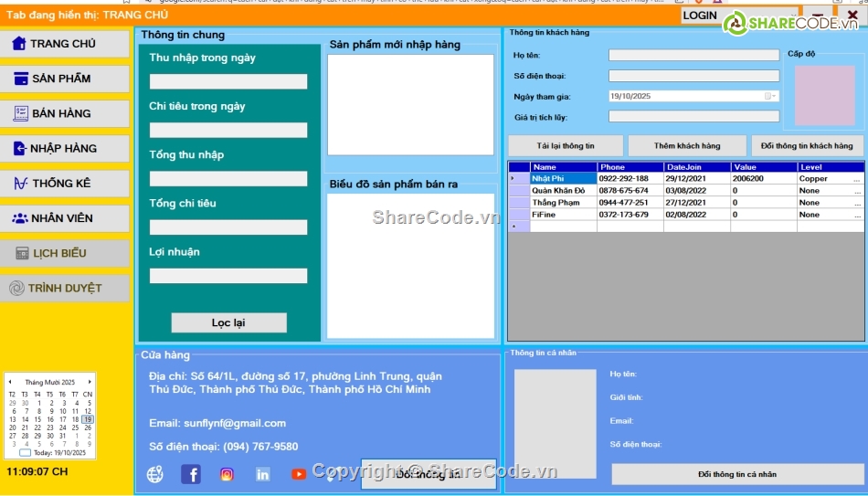The height and width of the screenshot is (496, 868).
Task: Open the Facebook icon link
Action: (191, 474)
